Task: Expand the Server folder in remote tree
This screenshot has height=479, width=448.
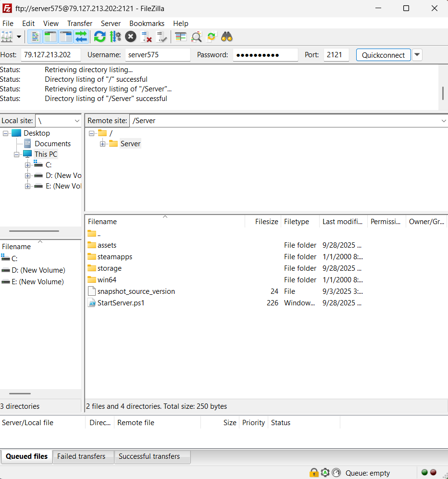Action: pos(103,144)
